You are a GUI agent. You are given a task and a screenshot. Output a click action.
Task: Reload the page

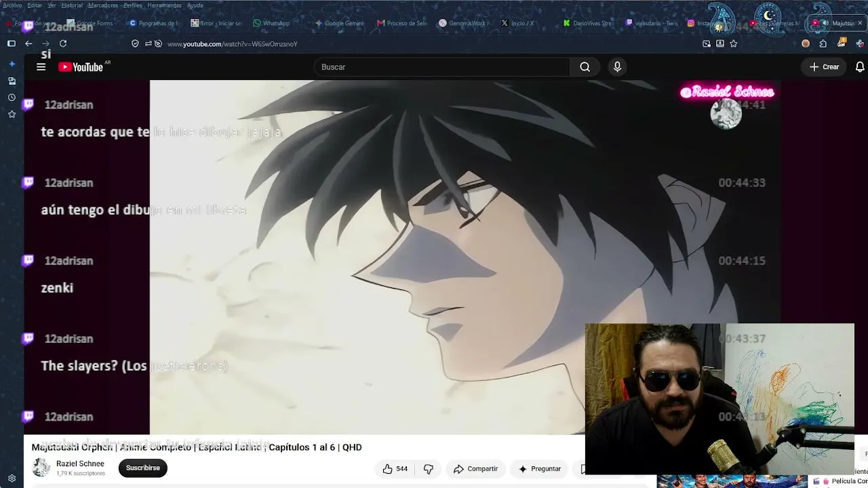(63, 43)
